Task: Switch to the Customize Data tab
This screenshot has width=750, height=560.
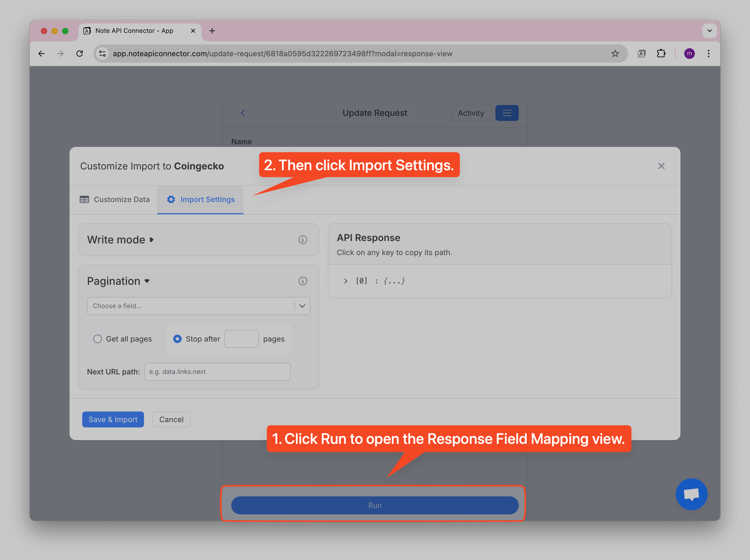Action: click(x=115, y=200)
